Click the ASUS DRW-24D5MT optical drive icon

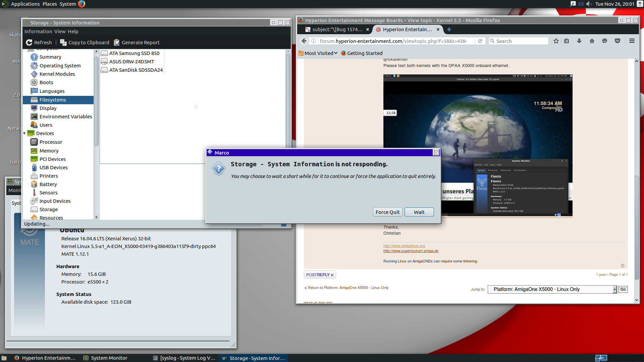tap(104, 62)
